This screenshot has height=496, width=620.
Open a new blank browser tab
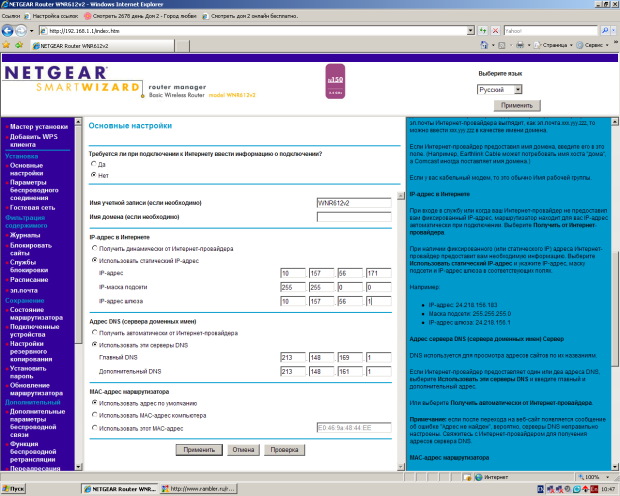[182, 46]
